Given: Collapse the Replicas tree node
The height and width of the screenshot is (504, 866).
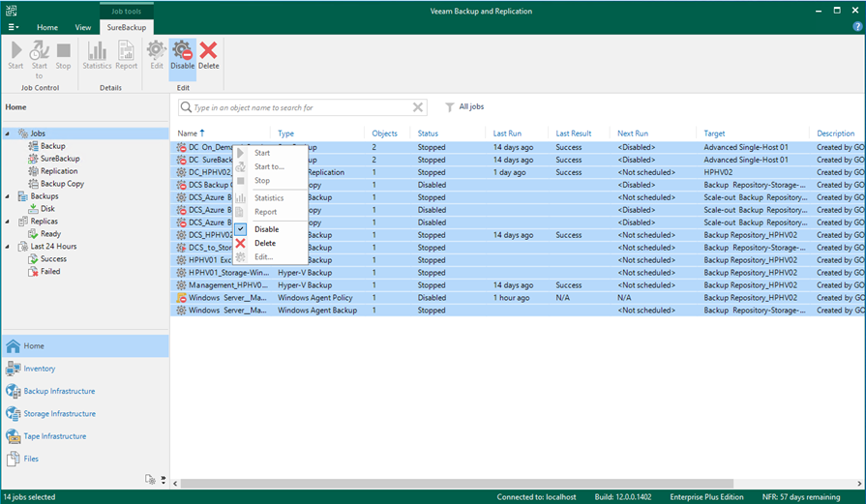Looking at the screenshot, I should tap(7, 222).
